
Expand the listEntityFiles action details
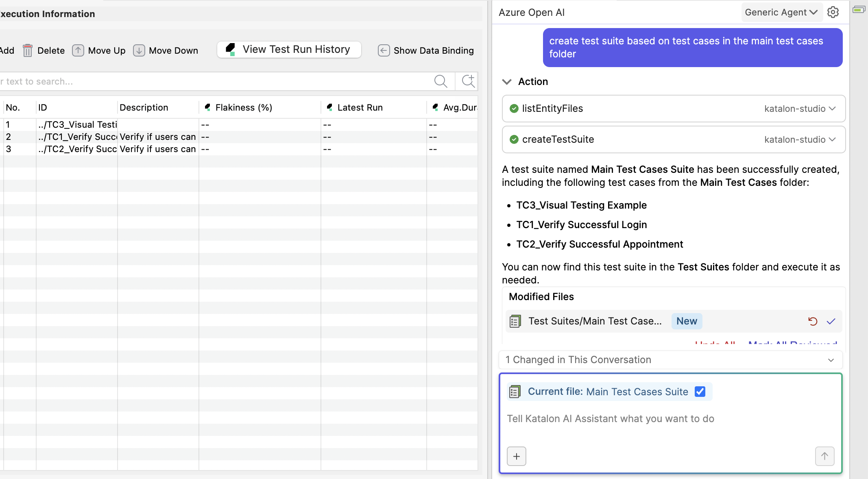pos(832,109)
